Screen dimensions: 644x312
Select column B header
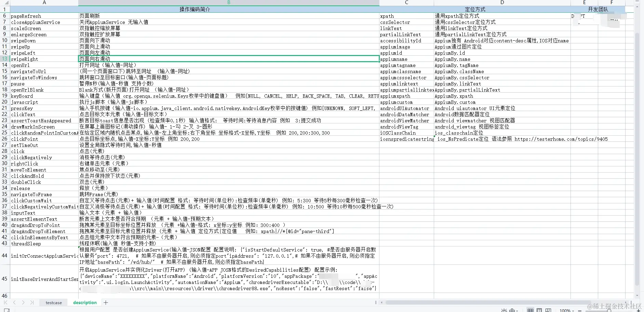coord(229,3)
